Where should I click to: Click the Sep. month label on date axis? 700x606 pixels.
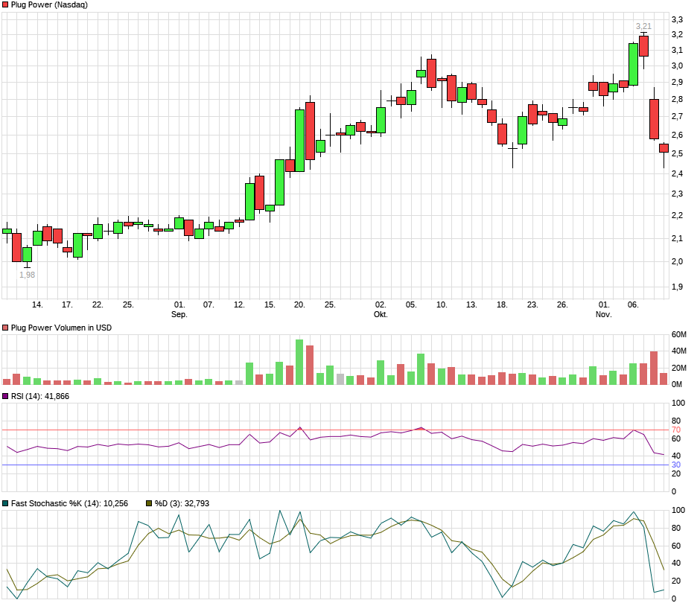pyautogui.click(x=179, y=314)
